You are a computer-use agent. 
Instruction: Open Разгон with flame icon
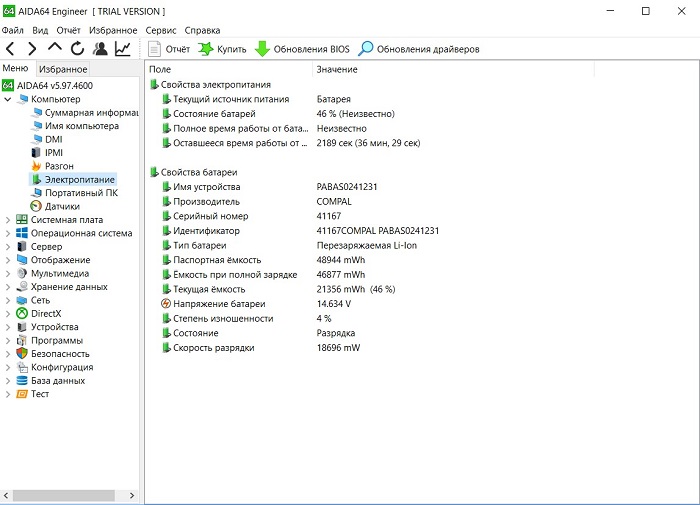(52, 166)
